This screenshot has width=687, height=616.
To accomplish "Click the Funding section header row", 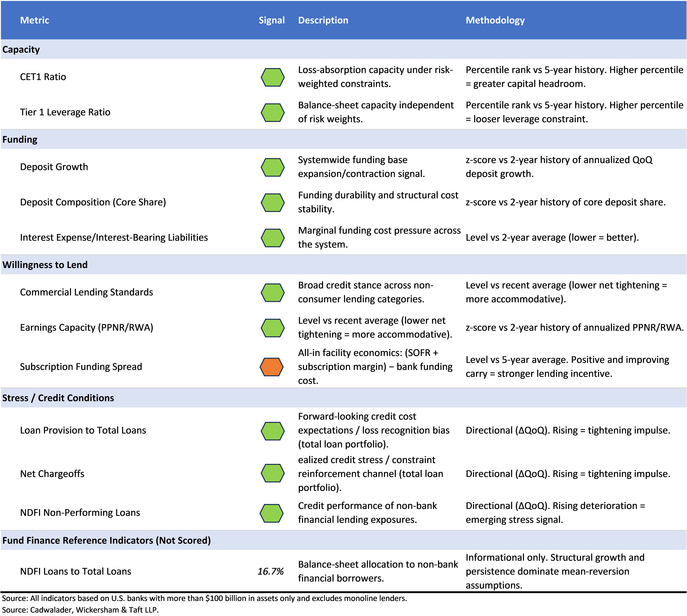I will pos(20,139).
